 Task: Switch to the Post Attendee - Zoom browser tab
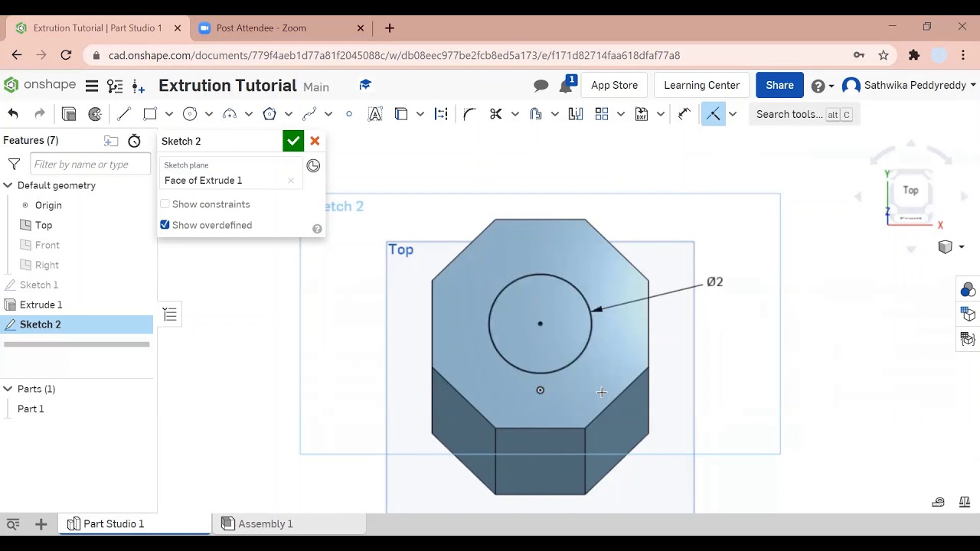pyautogui.click(x=279, y=28)
